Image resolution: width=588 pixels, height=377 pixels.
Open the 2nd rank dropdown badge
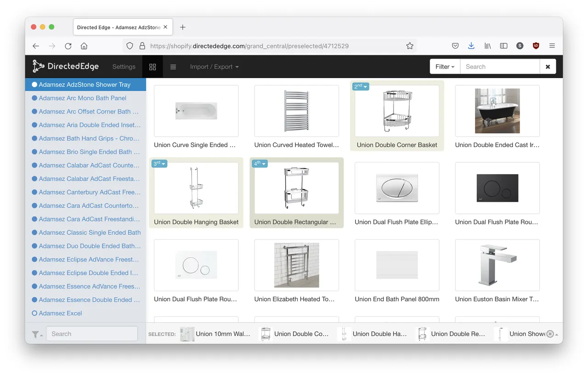[x=361, y=86]
